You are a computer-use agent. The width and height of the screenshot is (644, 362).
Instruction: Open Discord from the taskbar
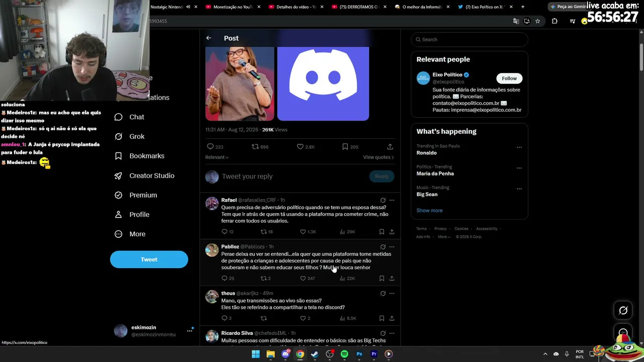[x=285, y=354]
